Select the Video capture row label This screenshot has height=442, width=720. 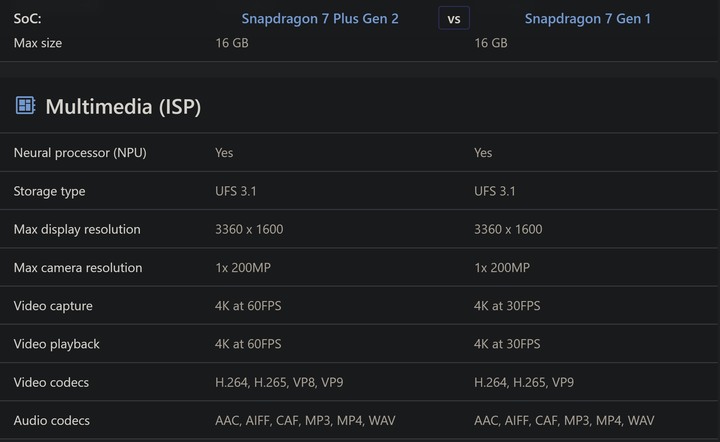click(53, 306)
